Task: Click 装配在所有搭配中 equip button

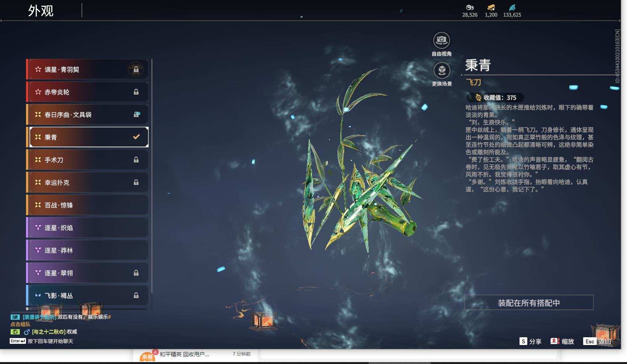Action: click(529, 303)
